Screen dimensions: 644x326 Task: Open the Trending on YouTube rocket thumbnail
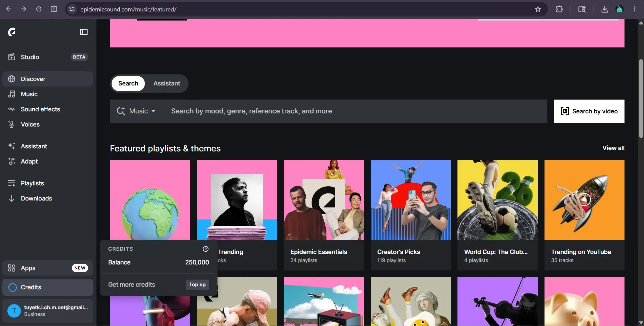point(585,200)
